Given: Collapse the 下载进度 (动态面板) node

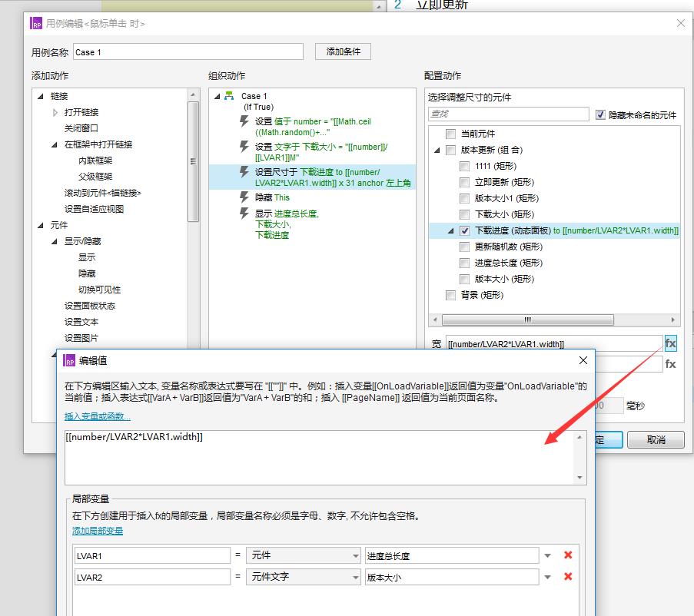Looking at the screenshot, I should pyautogui.click(x=451, y=230).
